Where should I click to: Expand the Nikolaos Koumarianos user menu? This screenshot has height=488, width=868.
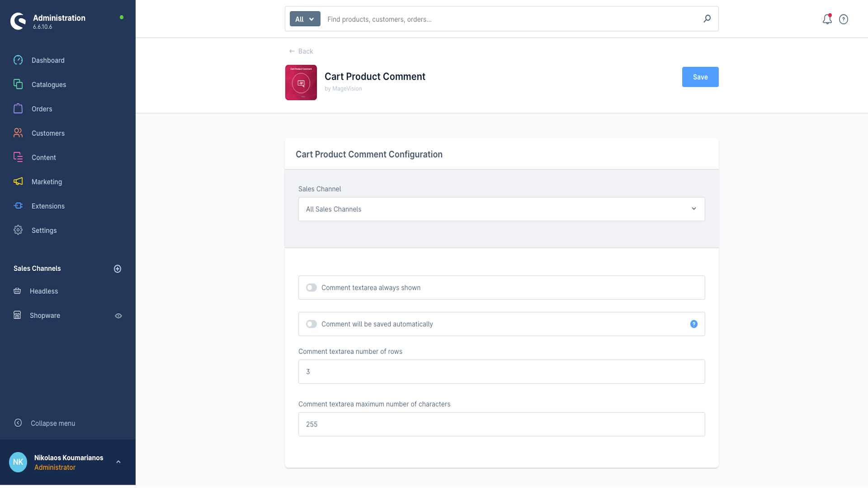click(118, 462)
